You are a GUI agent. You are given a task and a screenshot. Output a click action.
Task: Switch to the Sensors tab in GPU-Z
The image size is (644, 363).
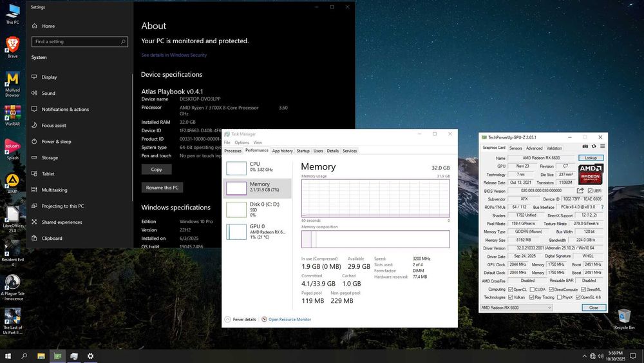tap(516, 148)
